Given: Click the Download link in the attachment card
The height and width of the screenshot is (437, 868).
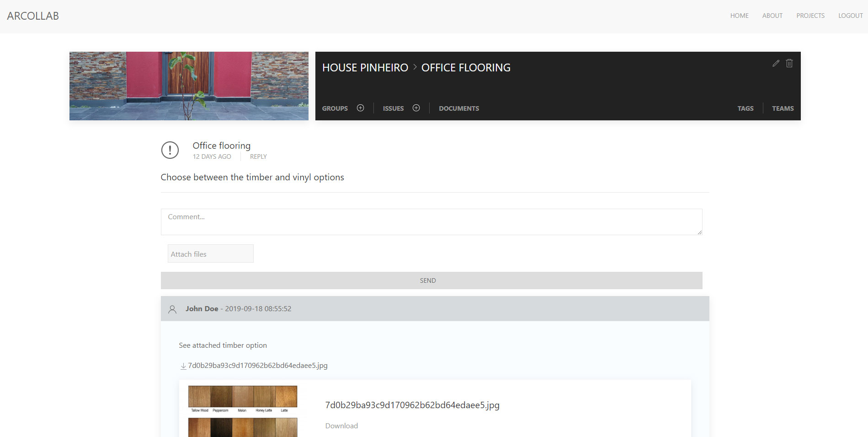Looking at the screenshot, I should 341,426.
